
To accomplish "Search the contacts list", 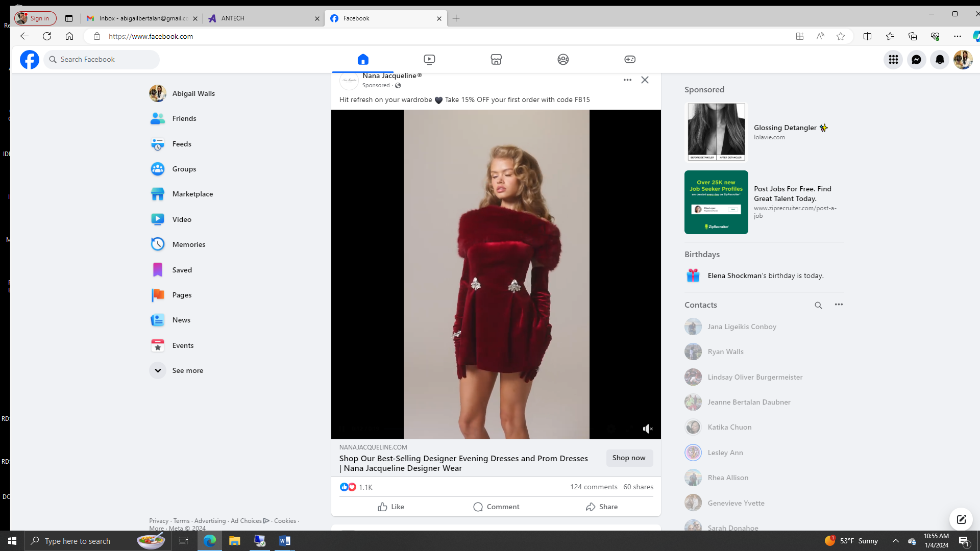I will pyautogui.click(x=818, y=305).
